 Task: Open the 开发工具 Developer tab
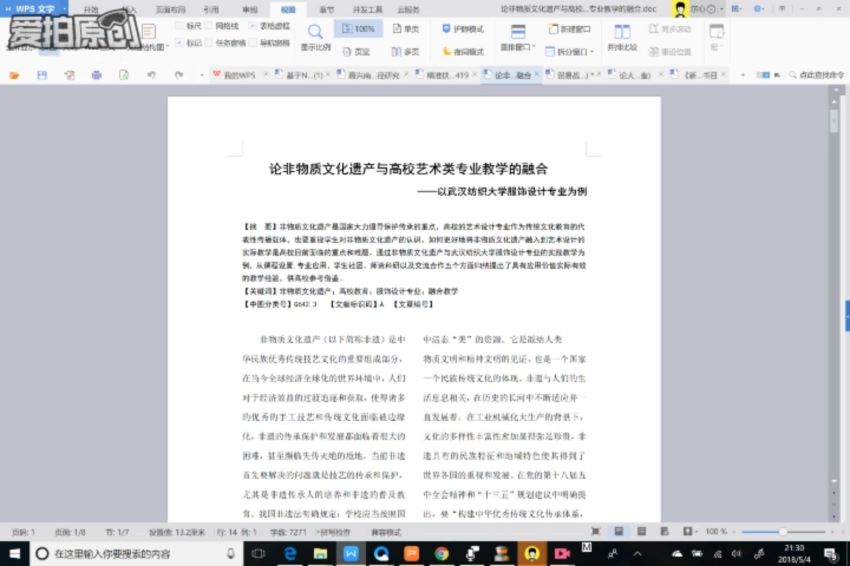[368, 9]
